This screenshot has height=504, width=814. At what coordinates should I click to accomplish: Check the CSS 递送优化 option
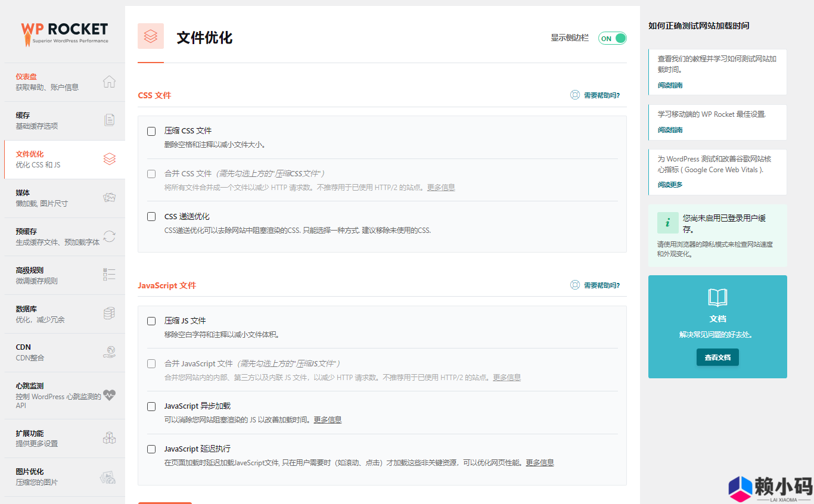coord(151,217)
